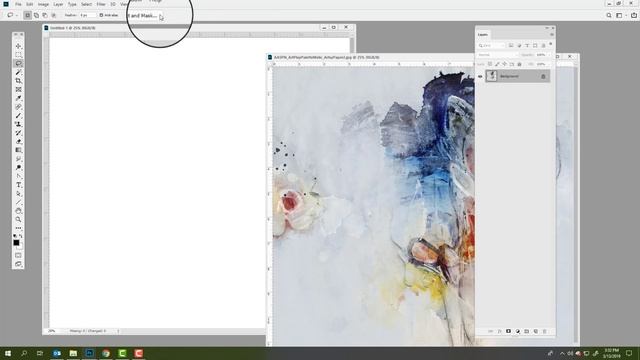Open the workspace switcher icon
Screen dimensions: 640x360
(x=619, y=16)
